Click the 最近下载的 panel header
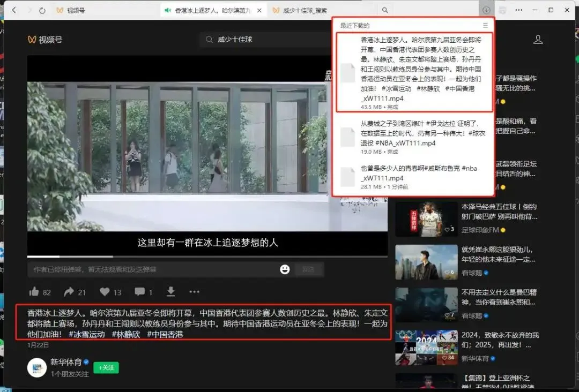This screenshot has width=579, height=392. pos(354,26)
